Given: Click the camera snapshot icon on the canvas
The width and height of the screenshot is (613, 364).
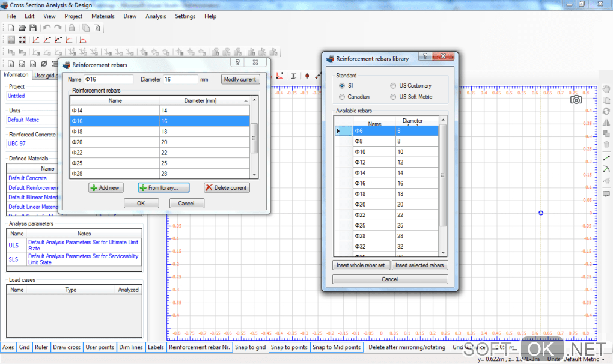Looking at the screenshot, I should coord(576,100).
